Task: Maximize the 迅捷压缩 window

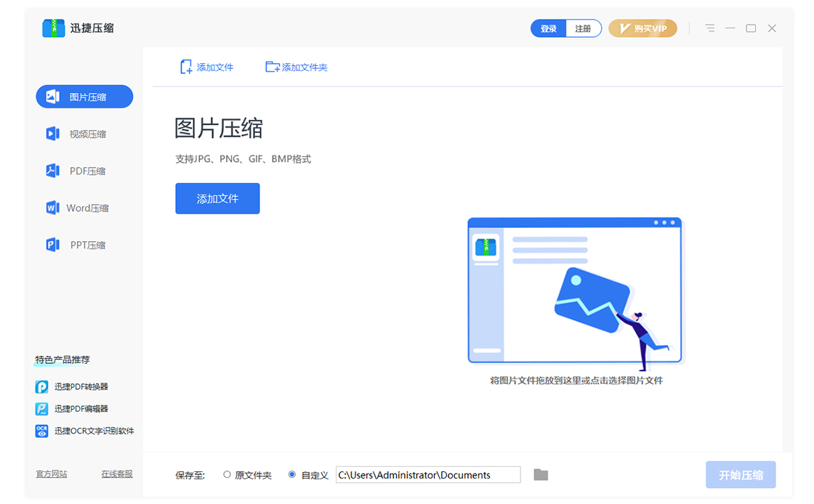Action: 751,28
